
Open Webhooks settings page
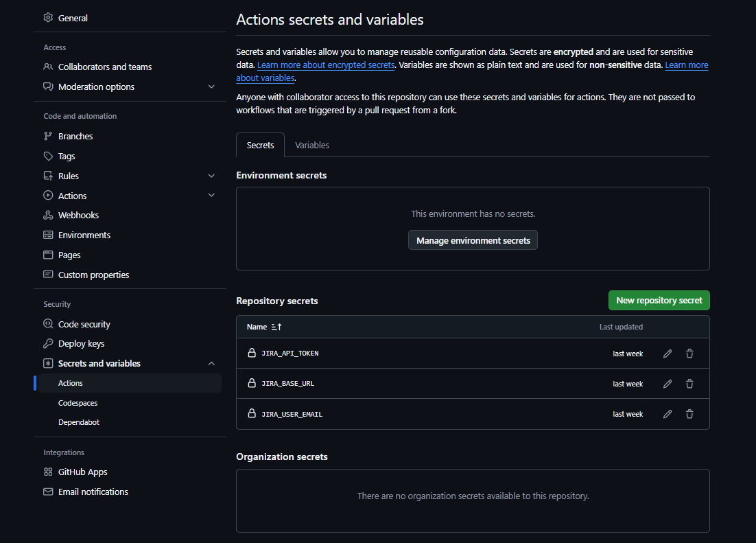(x=78, y=216)
